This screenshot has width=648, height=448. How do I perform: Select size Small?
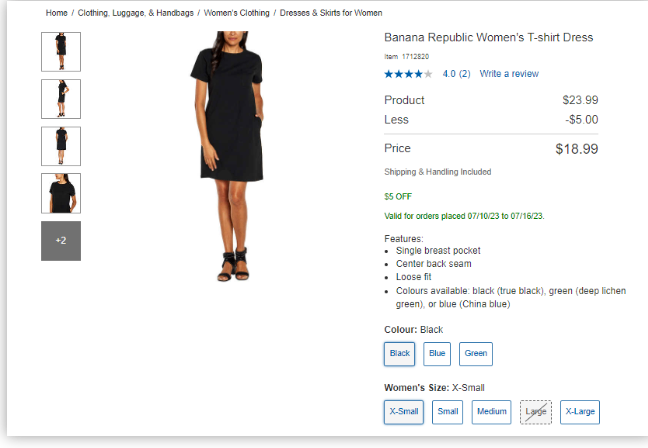click(x=448, y=411)
